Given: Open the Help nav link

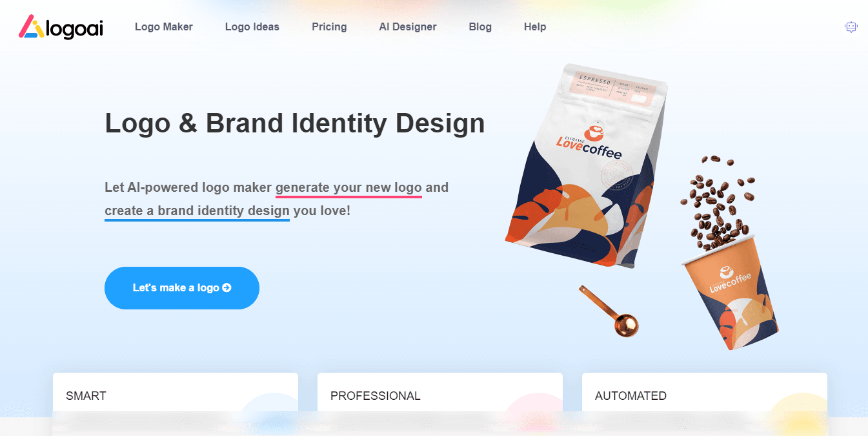Looking at the screenshot, I should [x=535, y=27].
